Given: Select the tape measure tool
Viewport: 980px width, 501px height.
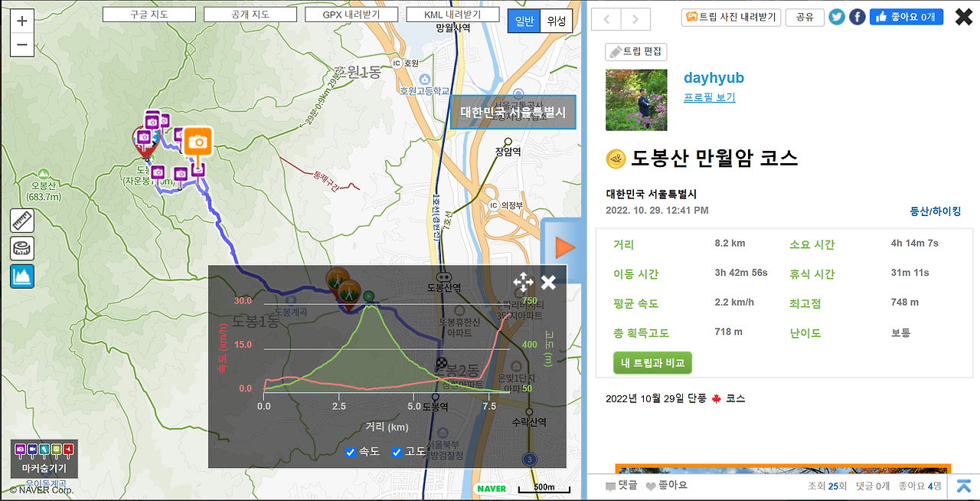Looking at the screenshot, I should (x=22, y=248).
